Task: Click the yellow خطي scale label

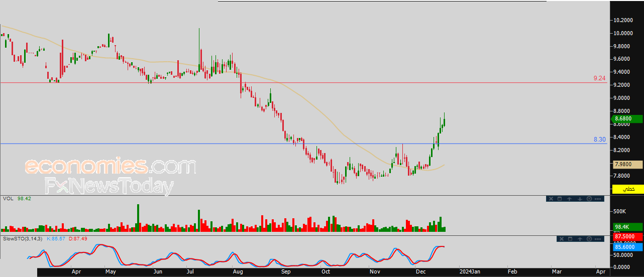Action: coord(627,189)
